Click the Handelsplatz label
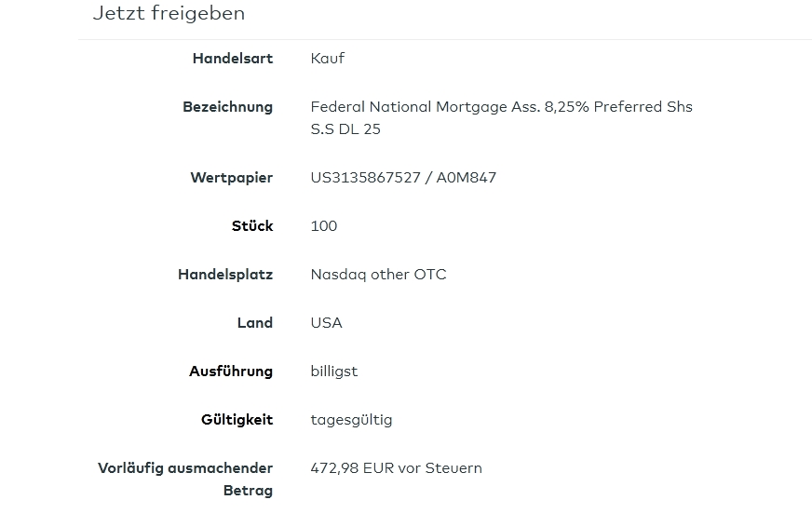The width and height of the screenshot is (812, 527). (x=225, y=275)
